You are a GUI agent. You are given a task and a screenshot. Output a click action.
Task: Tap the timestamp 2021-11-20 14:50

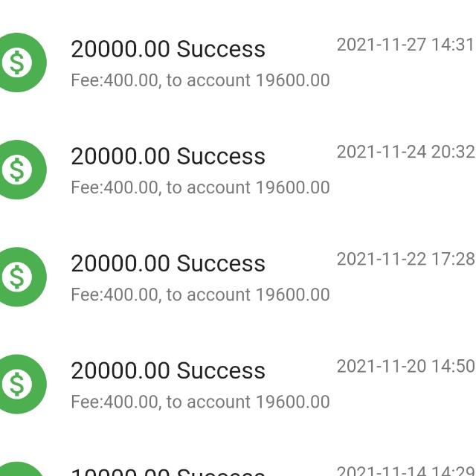pos(405,366)
